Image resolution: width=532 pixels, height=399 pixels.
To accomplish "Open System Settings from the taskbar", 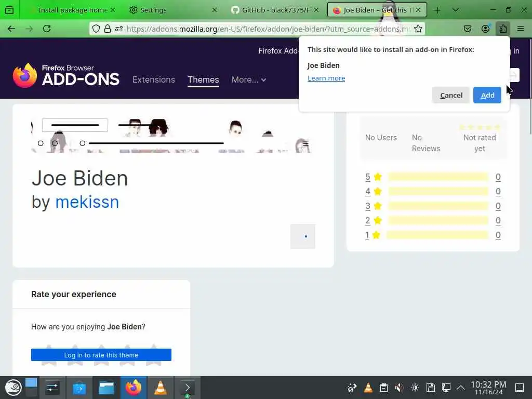I will [52, 388].
